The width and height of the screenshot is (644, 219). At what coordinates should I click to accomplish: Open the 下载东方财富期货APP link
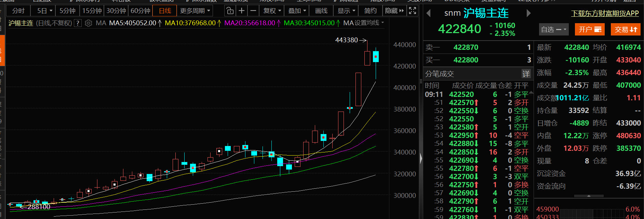tap(605, 13)
